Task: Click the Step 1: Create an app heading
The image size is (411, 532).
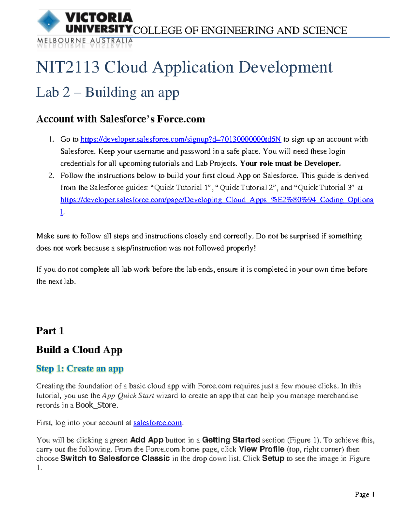Action: pos(80,369)
